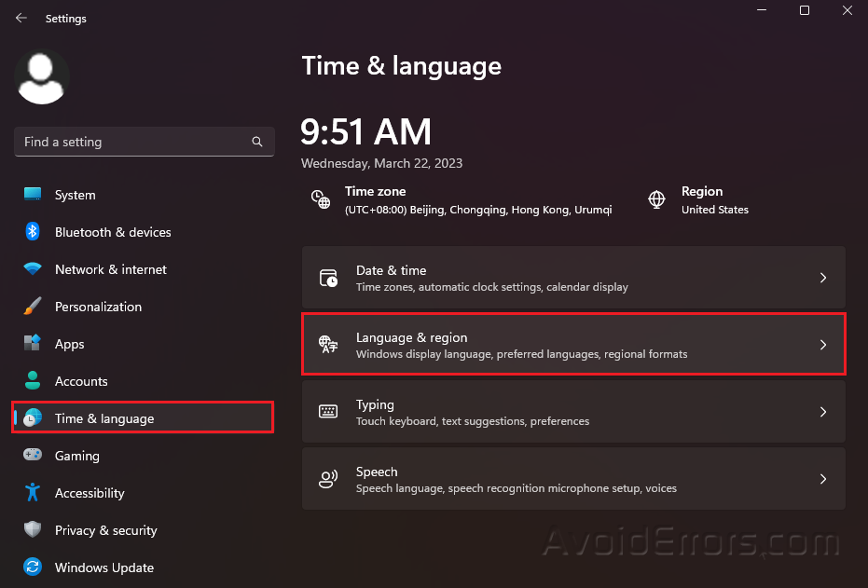Expand the Date & time settings row

pyautogui.click(x=573, y=277)
